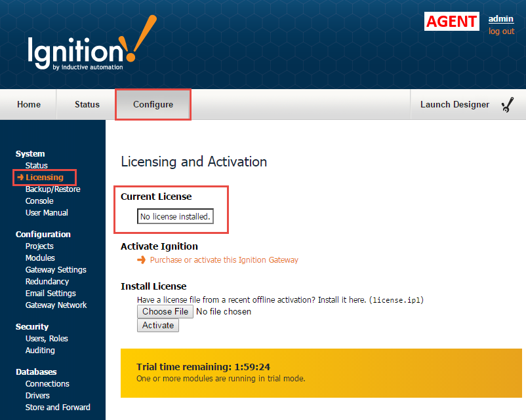Open Gateway Network page

[56, 305]
